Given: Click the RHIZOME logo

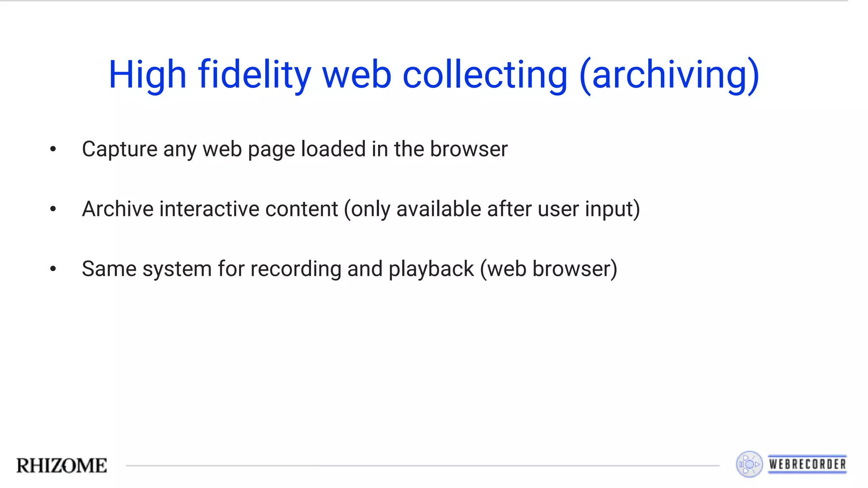Looking at the screenshot, I should coord(62,466).
